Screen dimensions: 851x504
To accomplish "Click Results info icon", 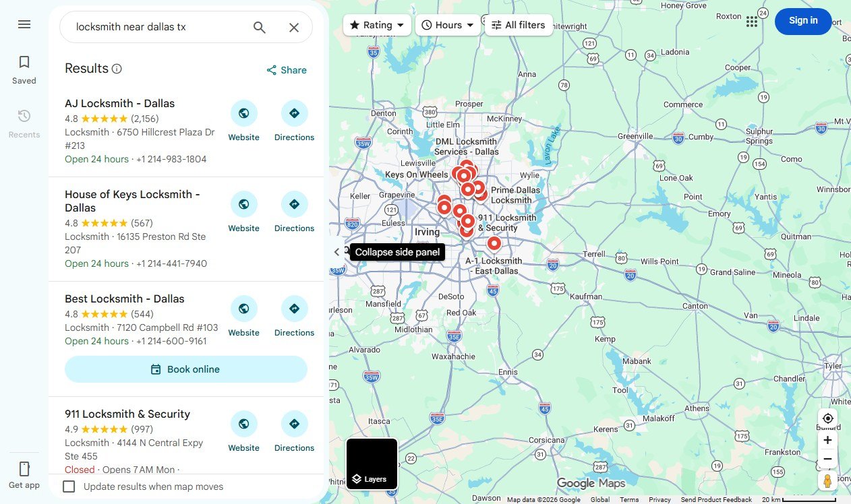I will [117, 69].
